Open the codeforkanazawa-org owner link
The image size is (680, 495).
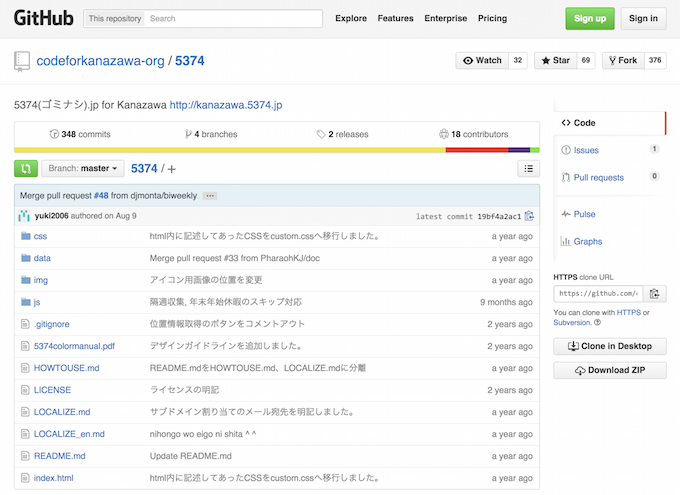[x=100, y=61]
